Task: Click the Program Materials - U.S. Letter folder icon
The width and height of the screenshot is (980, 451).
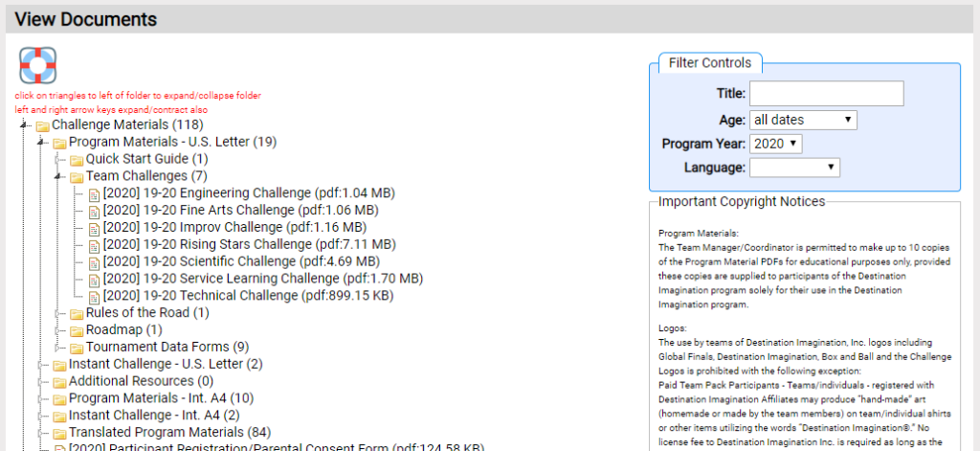Action: pos(59,143)
